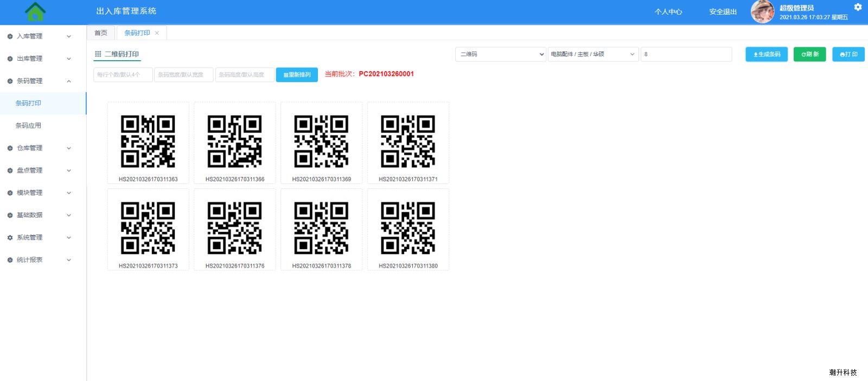The width and height of the screenshot is (868, 381).
Task: Click the 重新排列 button
Action: point(297,75)
